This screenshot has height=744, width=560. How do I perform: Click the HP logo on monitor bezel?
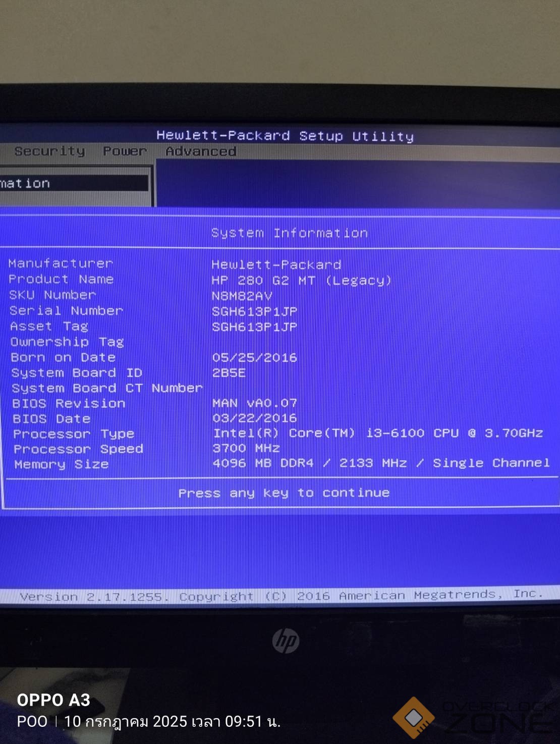click(286, 641)
